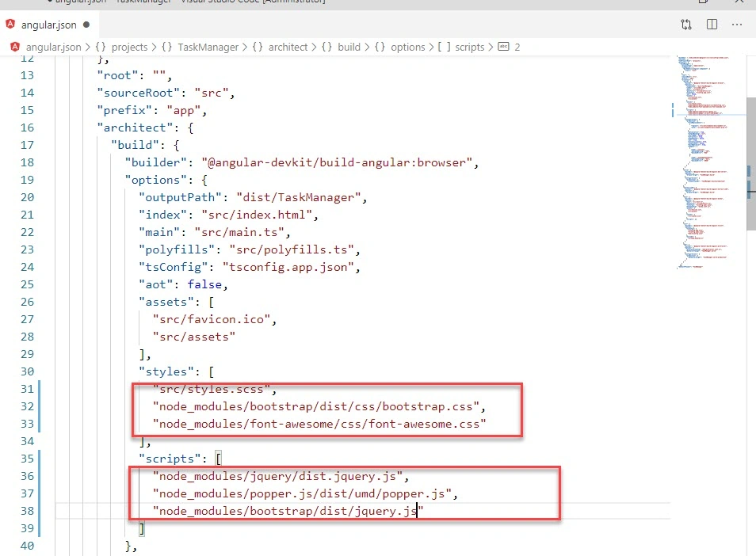Click line number 16
Viewport: 756px width, 556px height.
coord(28,128)
